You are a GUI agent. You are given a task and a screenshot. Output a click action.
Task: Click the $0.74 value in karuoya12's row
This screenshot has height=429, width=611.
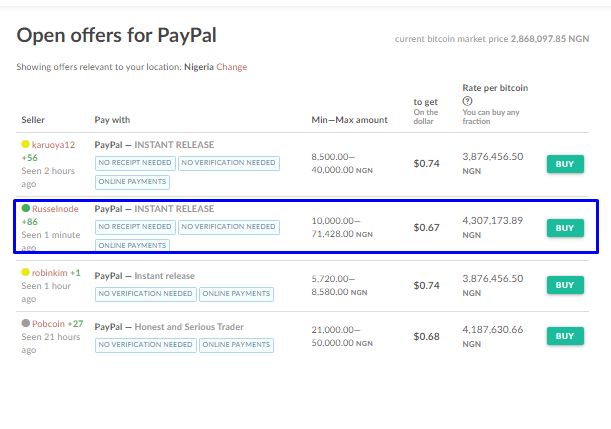(426, 164)
